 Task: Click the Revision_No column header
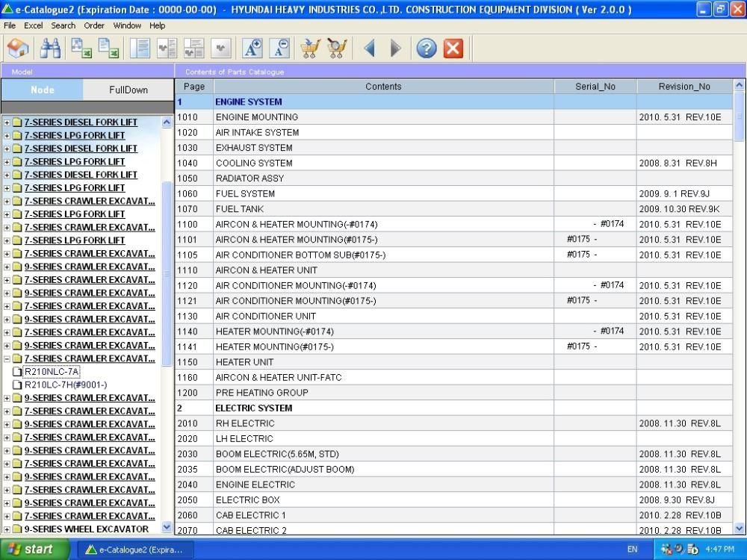pyautogui.click(x=684, y=87)
